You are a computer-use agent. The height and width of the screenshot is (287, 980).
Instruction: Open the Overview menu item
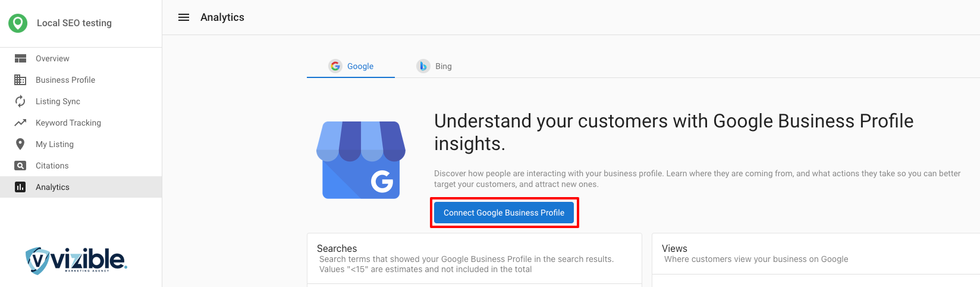(52, 58)
